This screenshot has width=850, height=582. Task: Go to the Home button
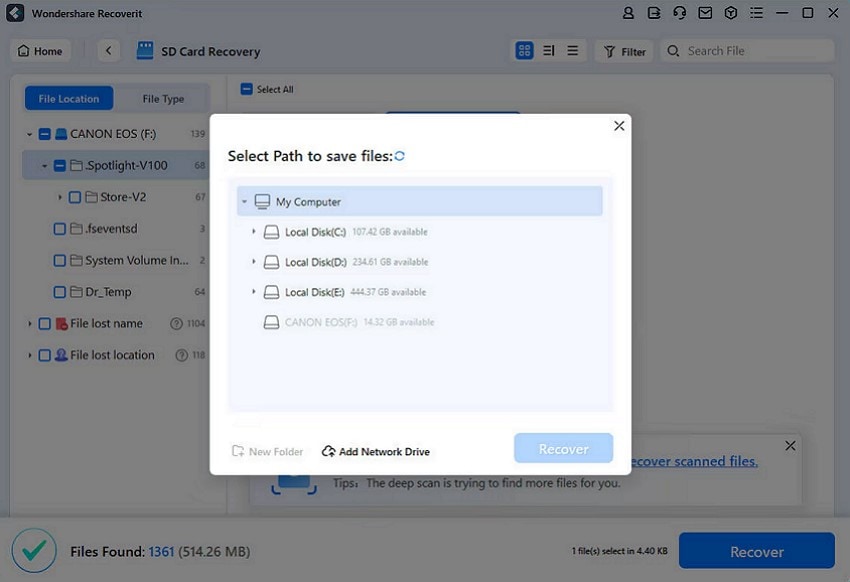tap(41, 51)
